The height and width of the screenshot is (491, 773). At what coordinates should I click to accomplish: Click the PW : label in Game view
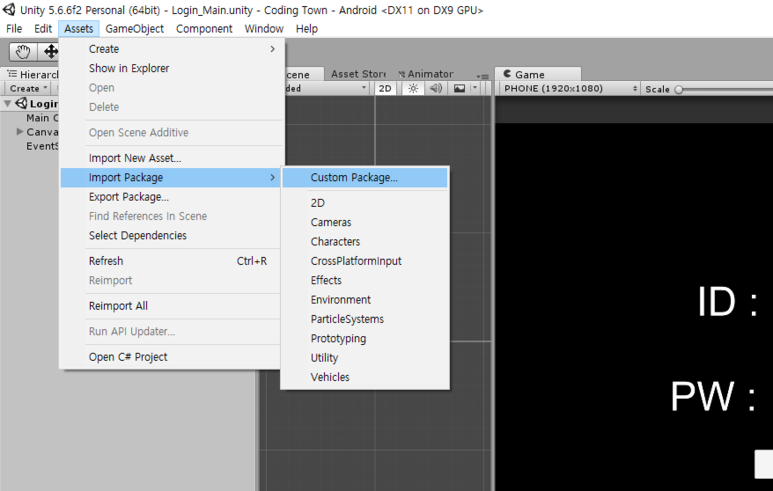[x=713, y=396]
